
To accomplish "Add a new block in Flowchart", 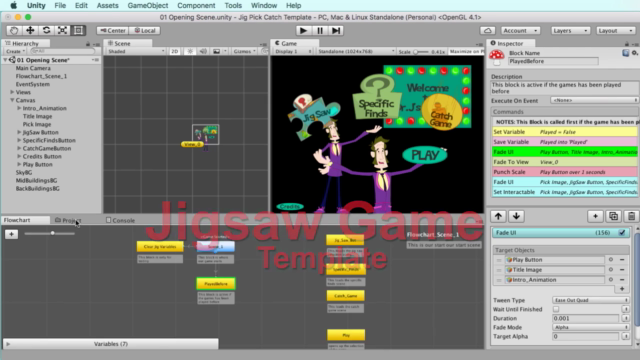I will pyautogui.click(x=11, y=234).
